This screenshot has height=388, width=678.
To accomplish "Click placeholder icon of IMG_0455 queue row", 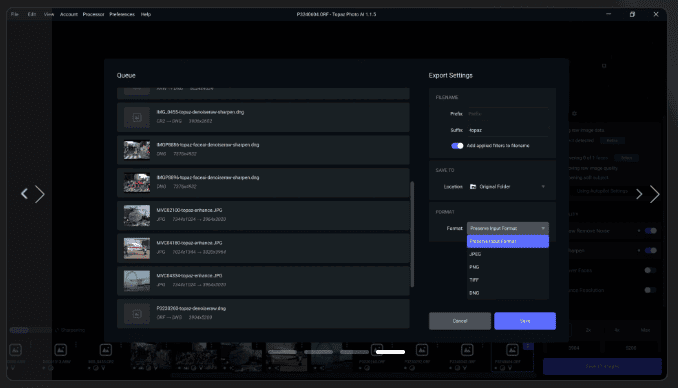I will pos(137,117).
